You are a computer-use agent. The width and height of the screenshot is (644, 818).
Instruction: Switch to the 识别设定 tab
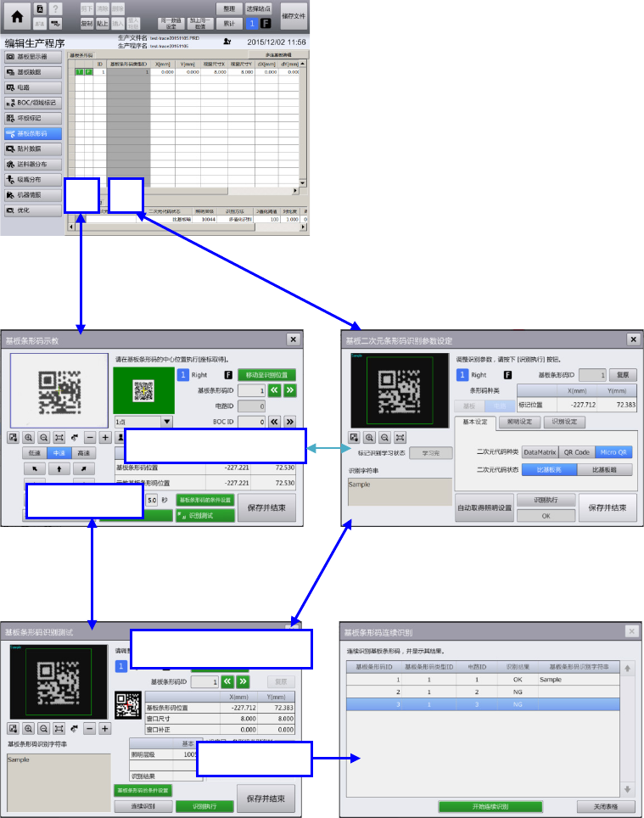[564, 422]
